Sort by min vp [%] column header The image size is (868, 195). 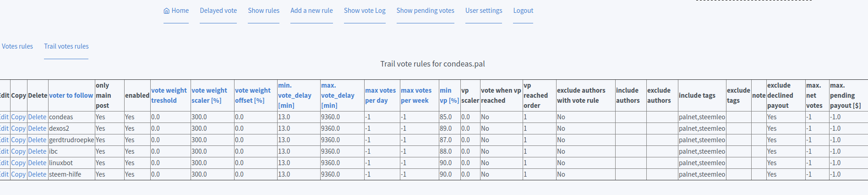pos(449,95)
